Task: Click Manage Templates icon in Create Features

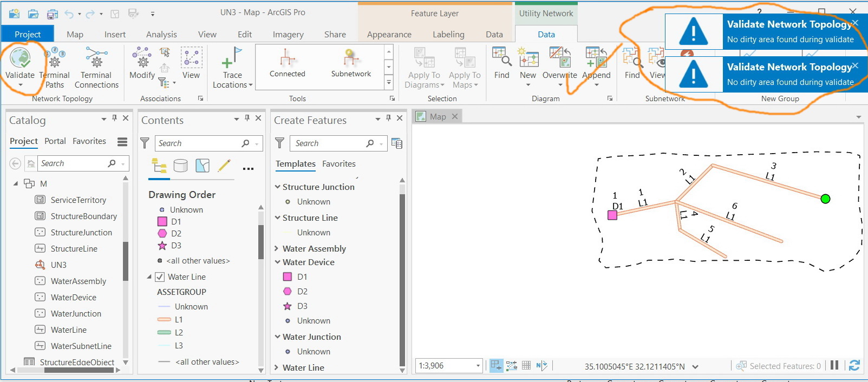Action: point(397,143)
